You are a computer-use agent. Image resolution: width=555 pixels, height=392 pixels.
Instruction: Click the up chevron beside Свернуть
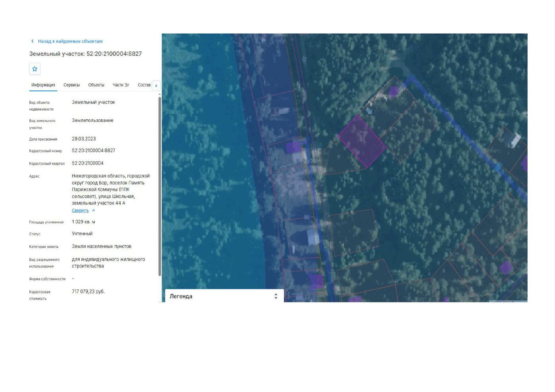[x=94, y=210]
